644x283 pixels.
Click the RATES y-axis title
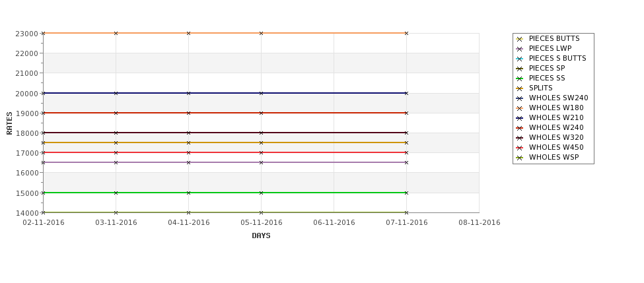pos(9,123)
